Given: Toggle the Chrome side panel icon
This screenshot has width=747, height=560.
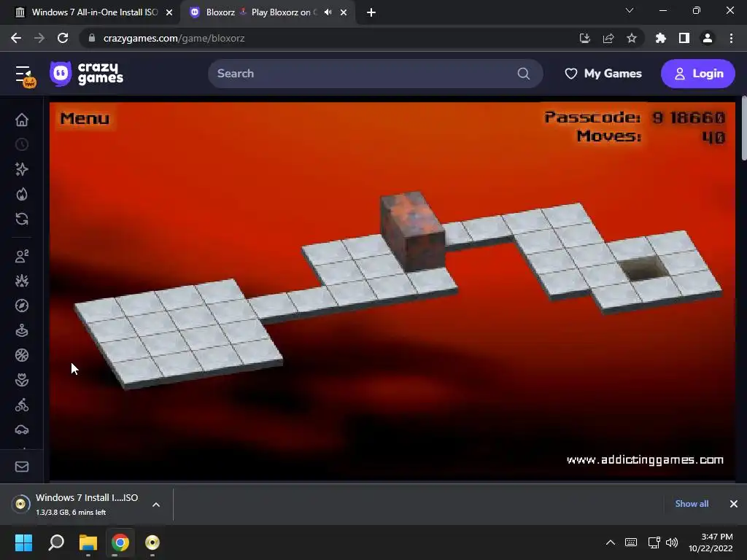Looking at the screenshot, I should click(x=684, y=38).
